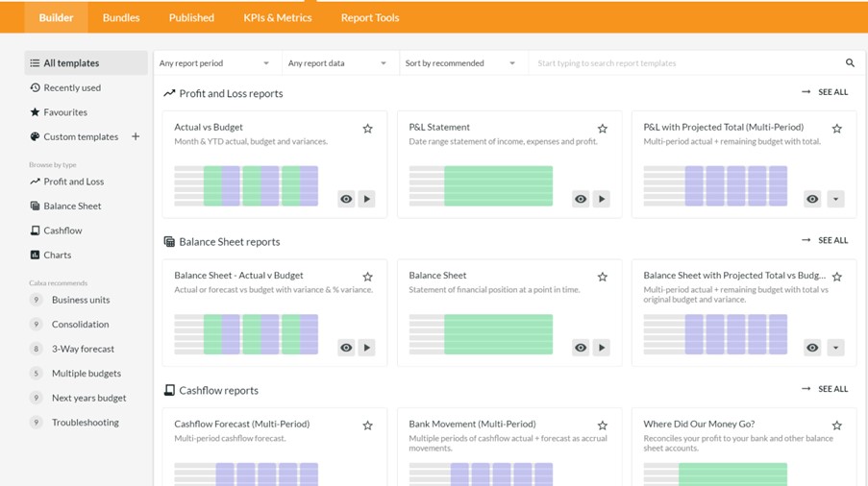Open Next years budget recommendation
Viewport: 868px width, 486px height.
[89, 398]
